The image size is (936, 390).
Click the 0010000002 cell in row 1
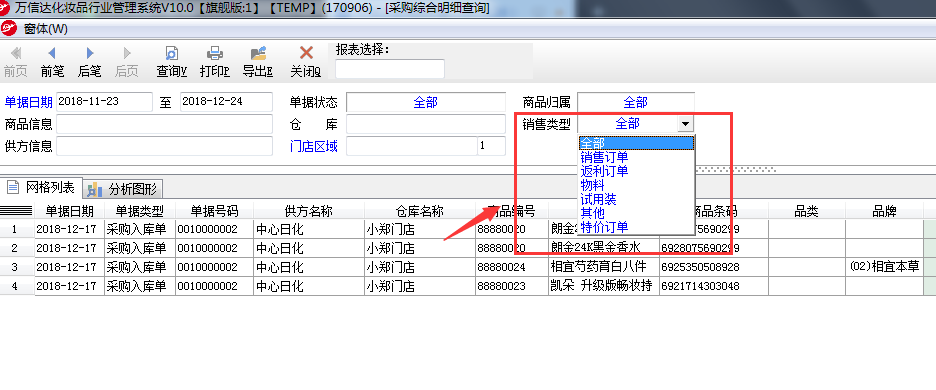pyautogui.click(x=214, y=229)
